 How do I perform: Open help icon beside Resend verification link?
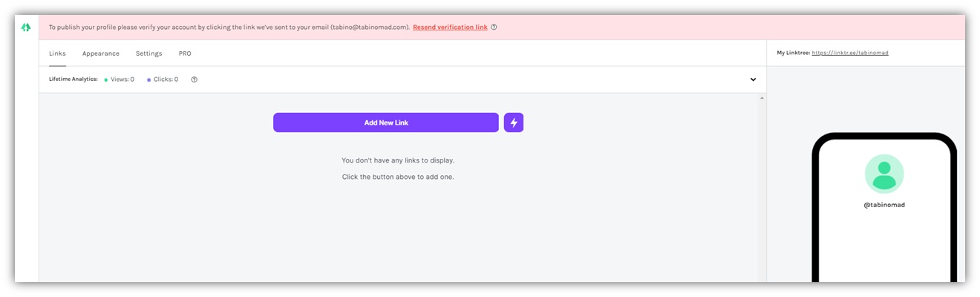click(x=494, y=27)
